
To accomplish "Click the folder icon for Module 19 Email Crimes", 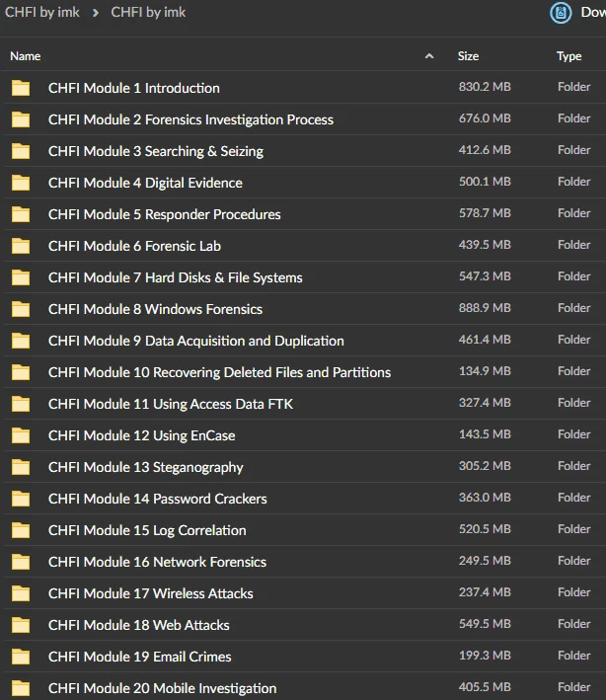I will pyautogui.click(x=21, y=657).
